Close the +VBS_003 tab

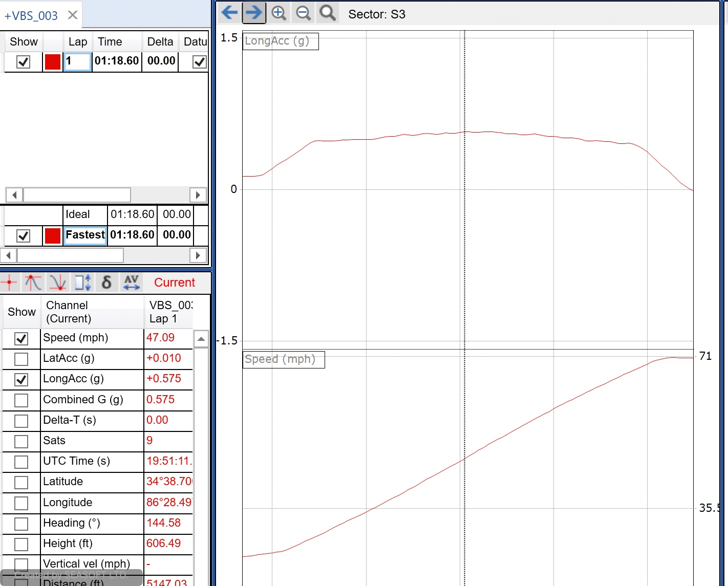coord(73,15)
